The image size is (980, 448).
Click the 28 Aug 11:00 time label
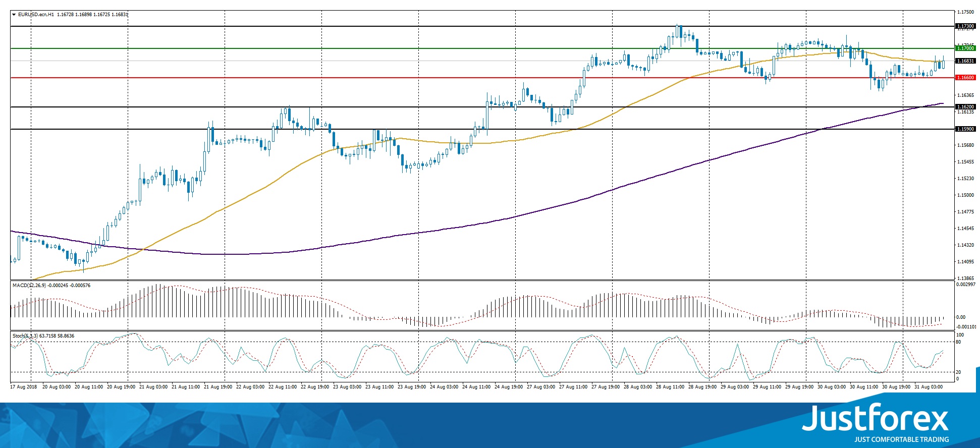coord(670,387)
